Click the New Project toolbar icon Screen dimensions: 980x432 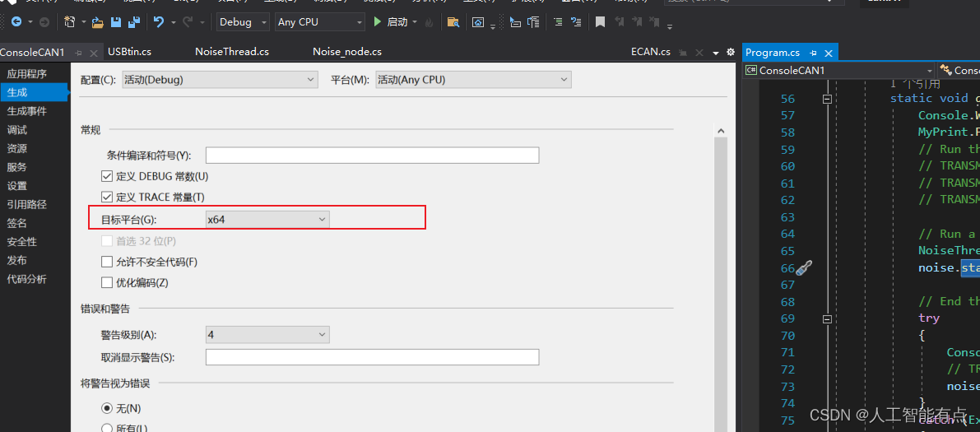pyautogui.click(x=69, y=22)
